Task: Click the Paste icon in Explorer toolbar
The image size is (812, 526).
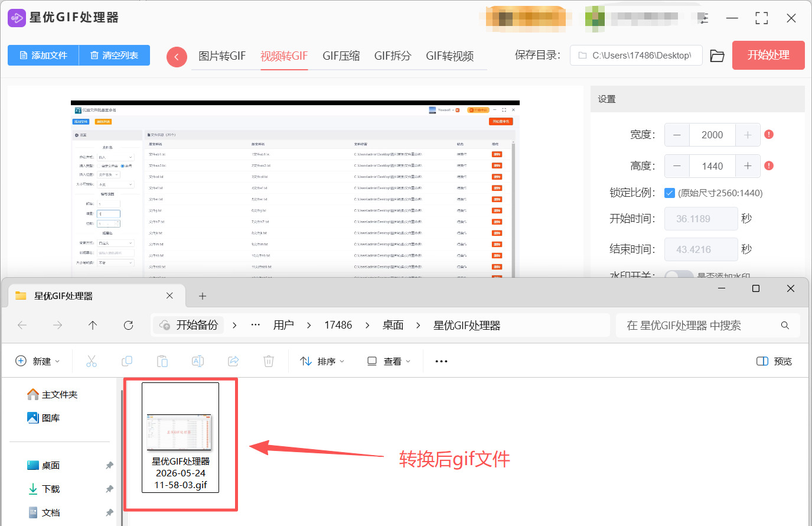Action: 162,361
